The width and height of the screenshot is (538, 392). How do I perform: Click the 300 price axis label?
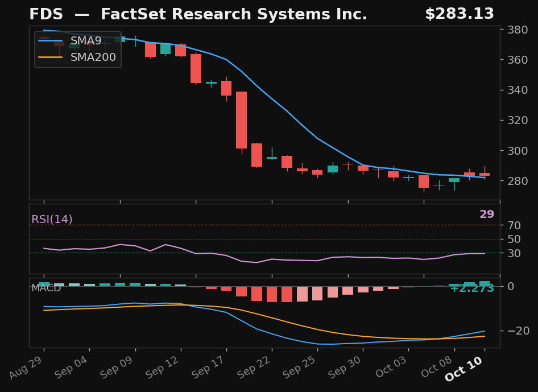(x=518, y=150)
